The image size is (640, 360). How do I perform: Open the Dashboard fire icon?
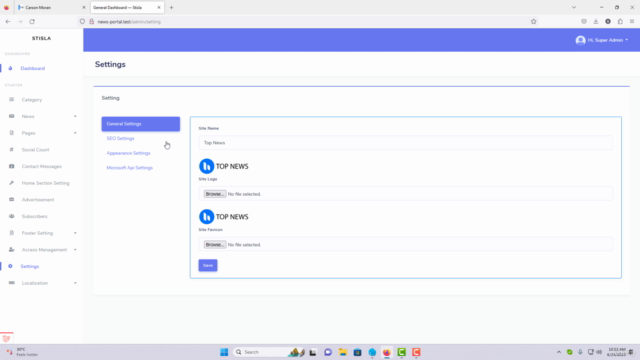(10, 68)
